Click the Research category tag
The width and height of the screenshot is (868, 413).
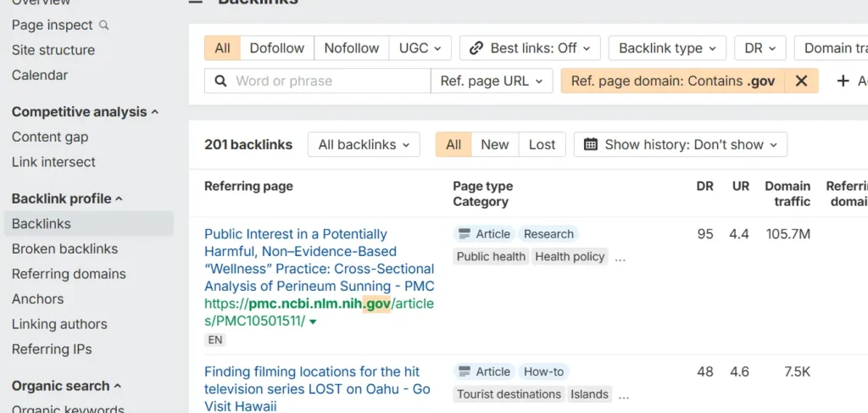point(548,234)
